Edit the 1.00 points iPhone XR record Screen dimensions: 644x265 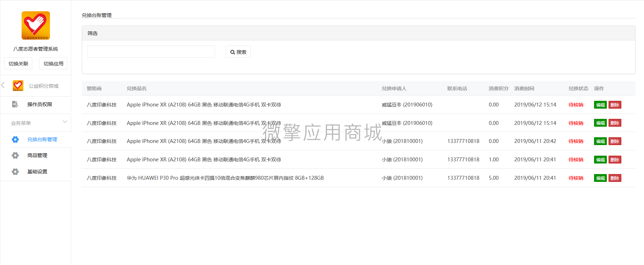point(600,160)
